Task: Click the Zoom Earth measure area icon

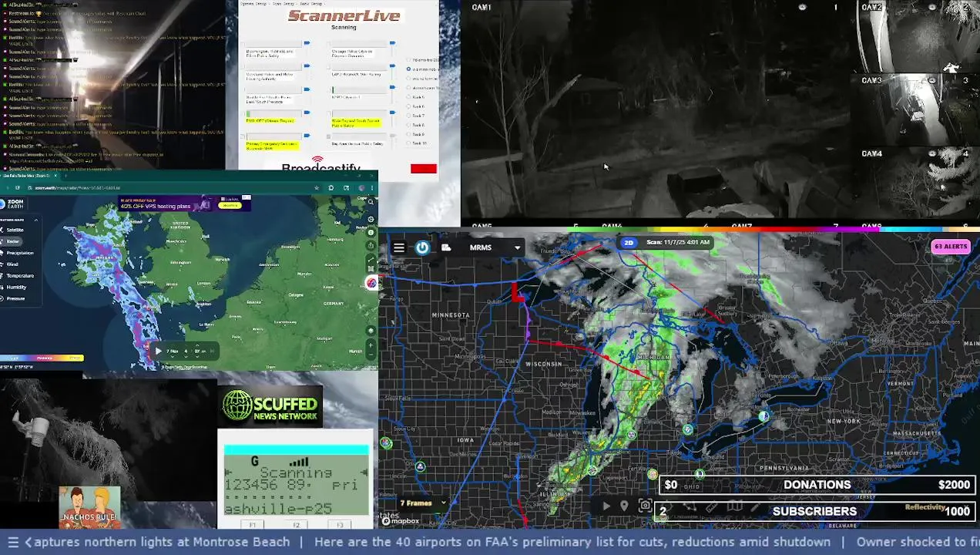Action: tap(371, 268)
